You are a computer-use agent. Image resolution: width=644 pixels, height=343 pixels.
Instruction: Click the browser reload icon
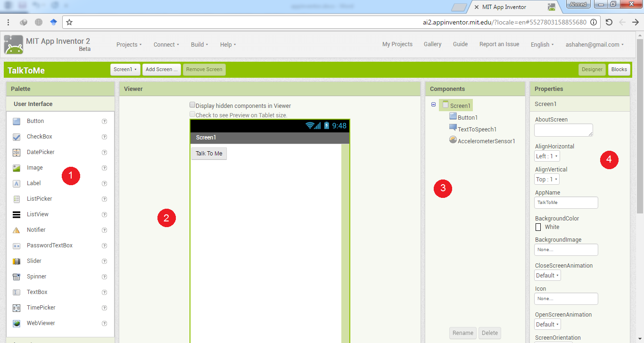click(609, 22)
